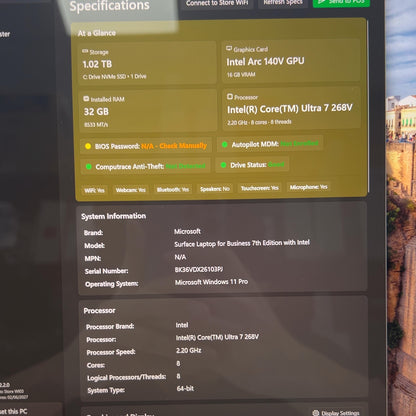Click the green Autopilot MDM status dot
Screen dimensions: 416x416
[225, 144]
